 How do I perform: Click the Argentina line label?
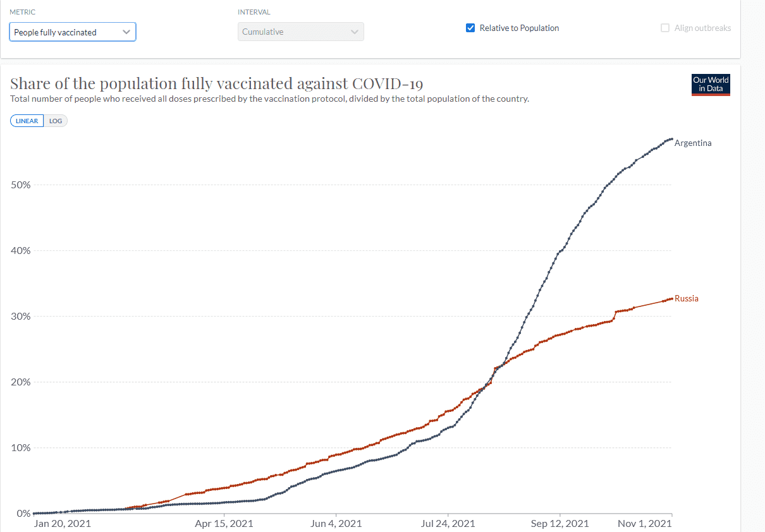pos(692,143)
